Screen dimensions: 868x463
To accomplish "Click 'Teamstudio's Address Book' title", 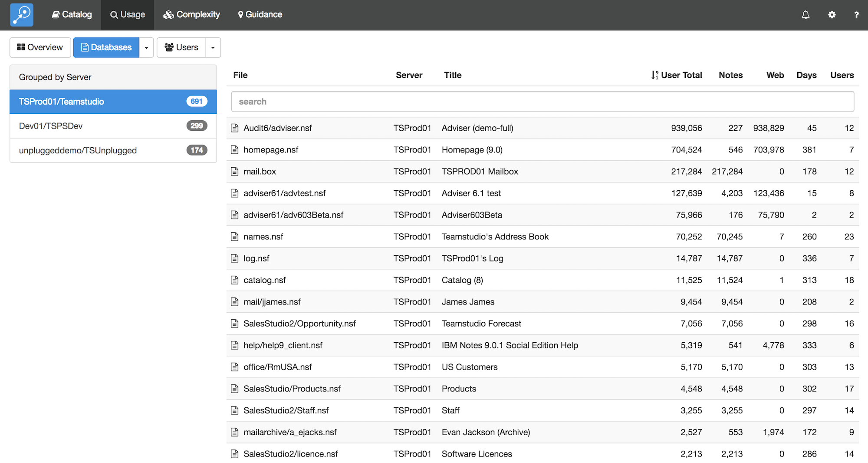I will [x=495, y=237].
